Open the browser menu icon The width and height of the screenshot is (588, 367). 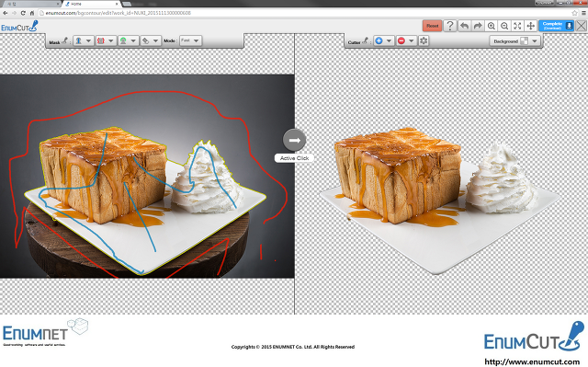(583, 13)
